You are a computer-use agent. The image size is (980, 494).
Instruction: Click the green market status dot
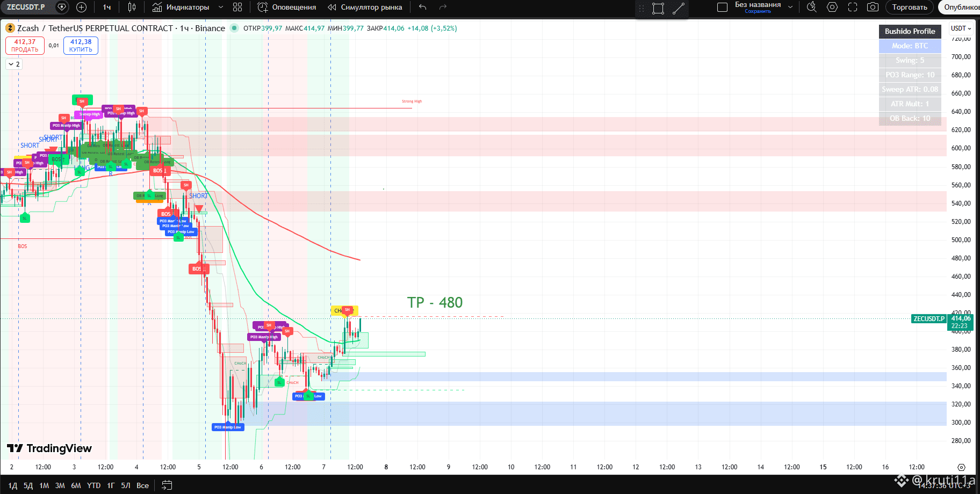coord(234,28)
